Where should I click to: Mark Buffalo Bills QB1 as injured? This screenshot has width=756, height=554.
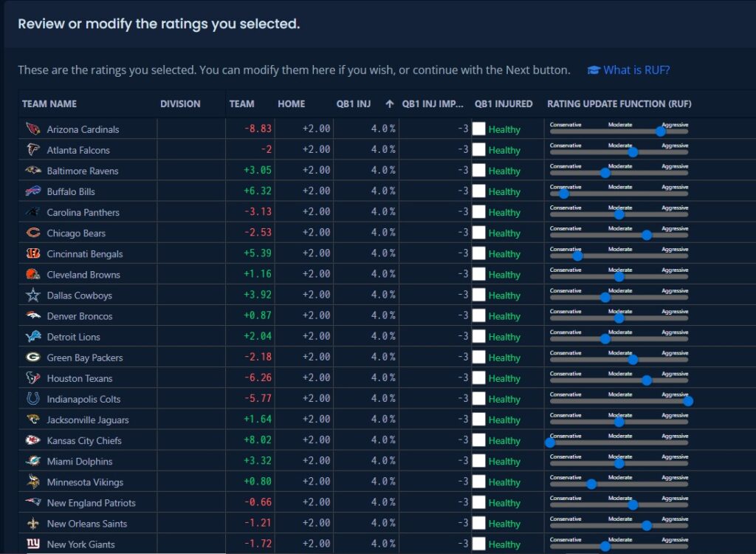tap(478, 191)
